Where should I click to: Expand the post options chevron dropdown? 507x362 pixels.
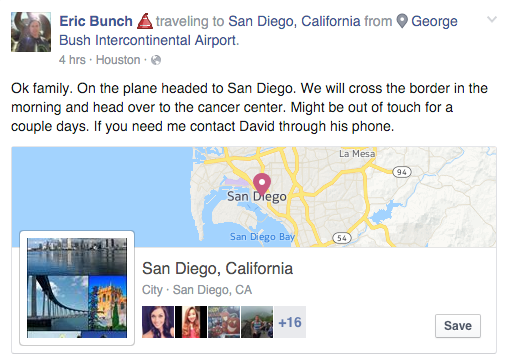492,20
